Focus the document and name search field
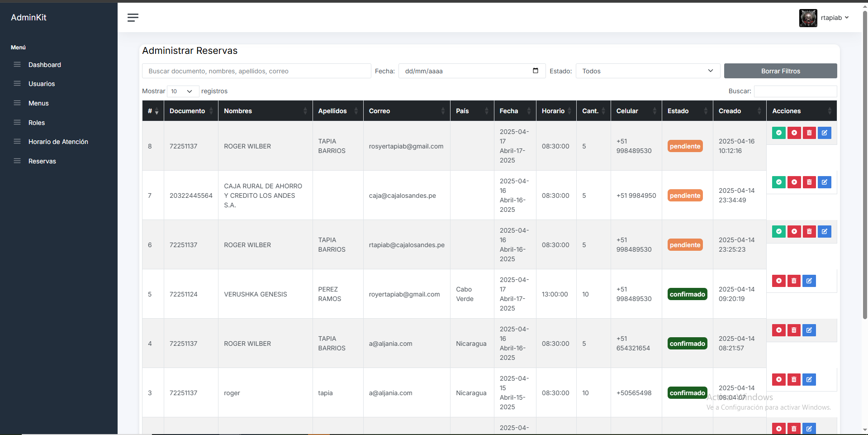The height and width of the screenshot is (435, 868). coord(256,71)
